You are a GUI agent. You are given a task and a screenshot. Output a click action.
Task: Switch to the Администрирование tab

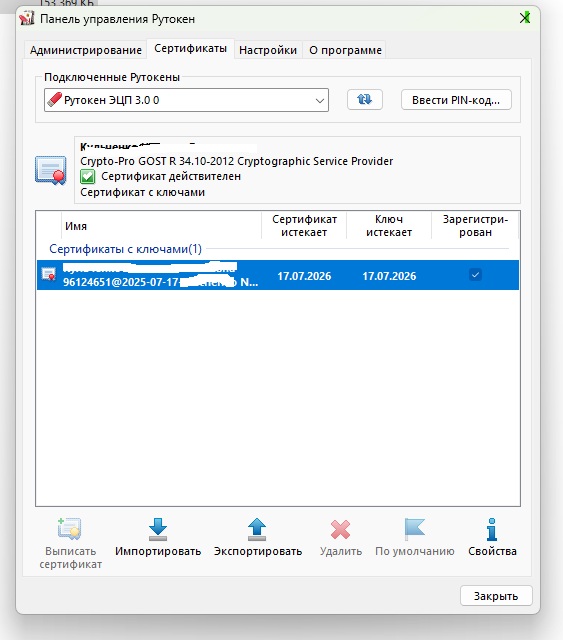pyautogui.click(x=85, y=50)
